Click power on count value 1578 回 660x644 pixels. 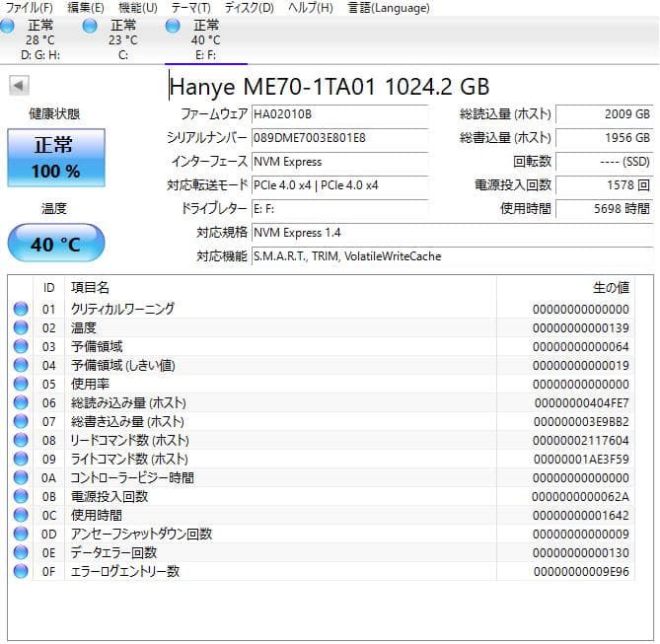point(605,185)
